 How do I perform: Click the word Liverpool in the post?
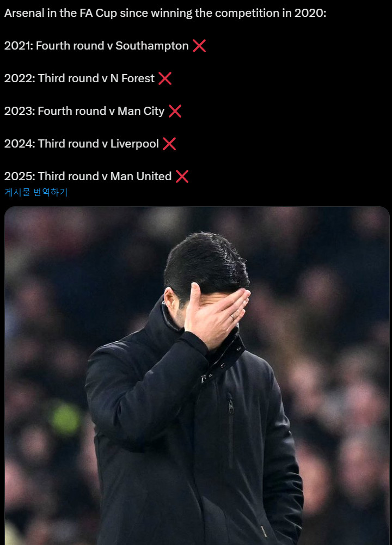pos(134,144)
